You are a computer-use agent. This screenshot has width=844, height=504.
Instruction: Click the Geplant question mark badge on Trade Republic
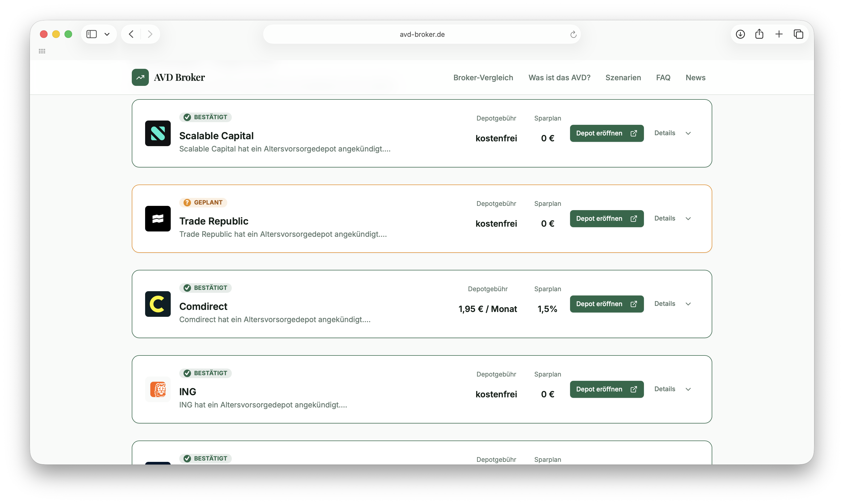(203, 202)
